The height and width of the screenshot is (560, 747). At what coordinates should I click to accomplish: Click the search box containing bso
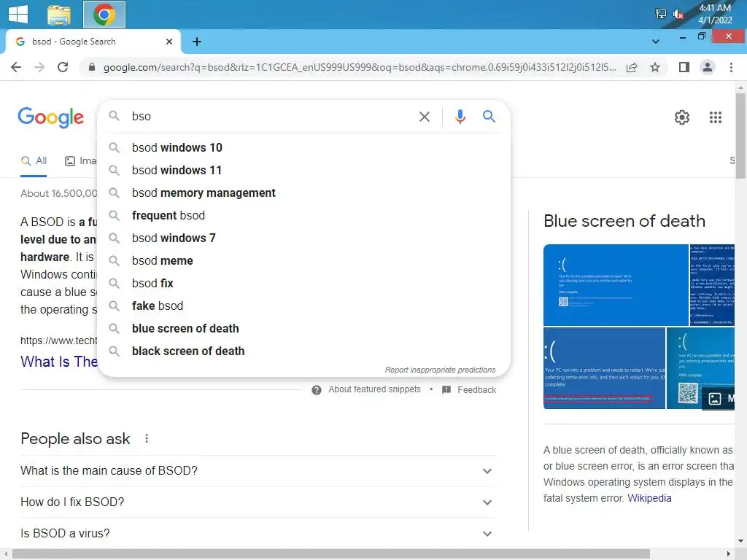[271, 116]
